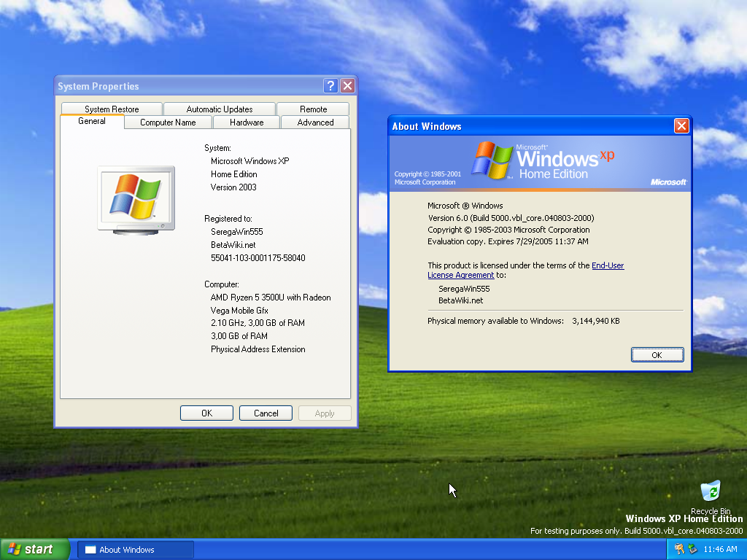This screenshot has width=747, height=560.
Task: Click 'Physical Address Extension' text
Action: point(258,349)
